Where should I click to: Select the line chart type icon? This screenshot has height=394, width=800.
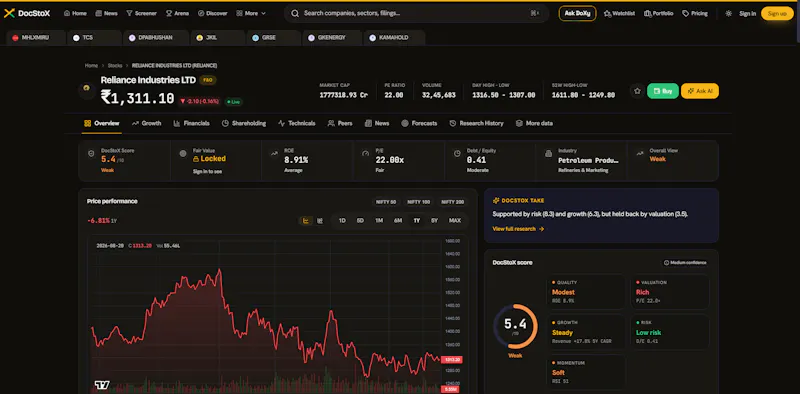pyautogui.click(x=306, y=220)
